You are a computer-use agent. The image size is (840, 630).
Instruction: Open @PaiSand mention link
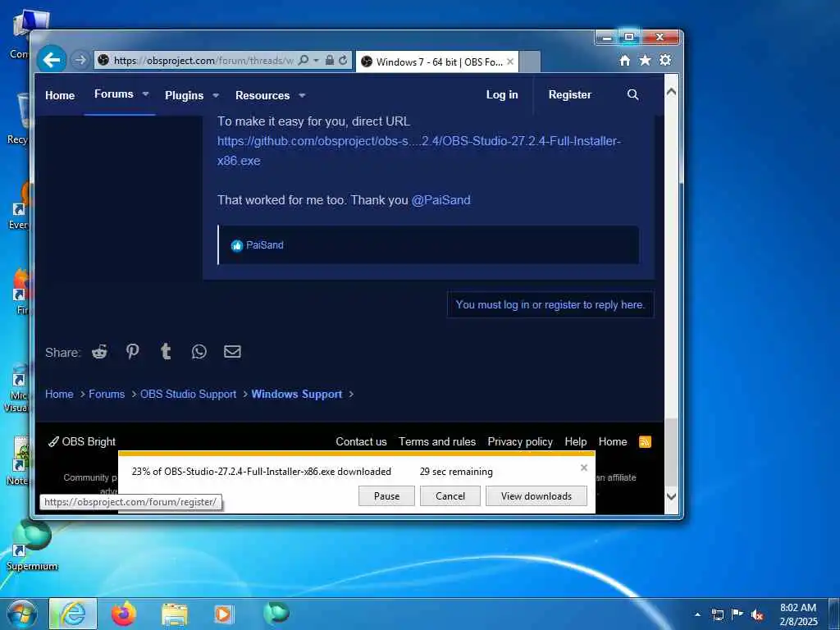point(441,200)
